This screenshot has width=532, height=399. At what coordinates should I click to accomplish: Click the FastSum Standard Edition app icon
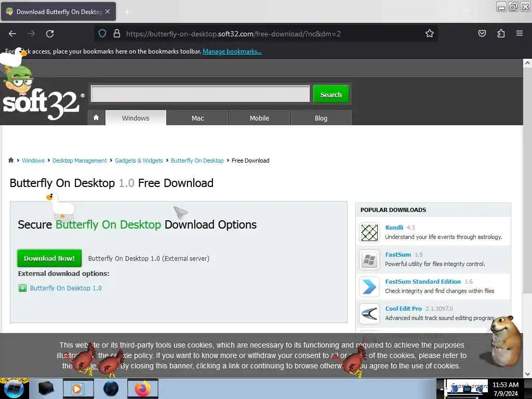click(x=369, y=287)
